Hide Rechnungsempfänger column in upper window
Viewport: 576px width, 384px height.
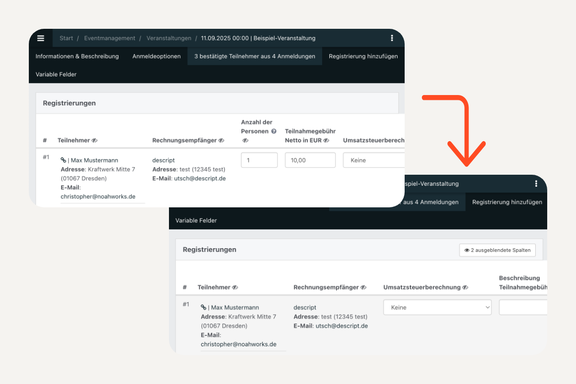tap(221, 140)
